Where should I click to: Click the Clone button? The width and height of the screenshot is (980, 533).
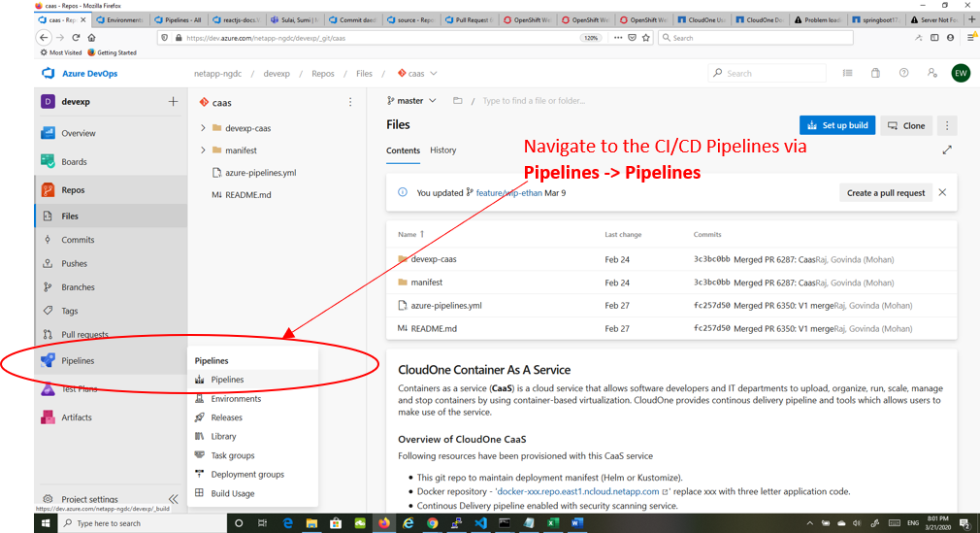[906, 126]
